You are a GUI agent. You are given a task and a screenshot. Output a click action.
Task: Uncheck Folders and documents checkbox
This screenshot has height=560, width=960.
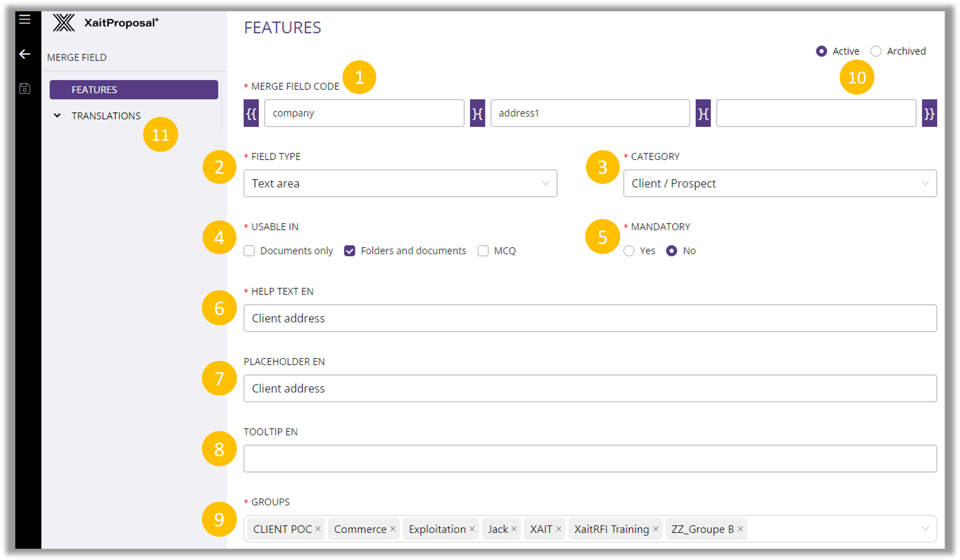click(349, 251)
